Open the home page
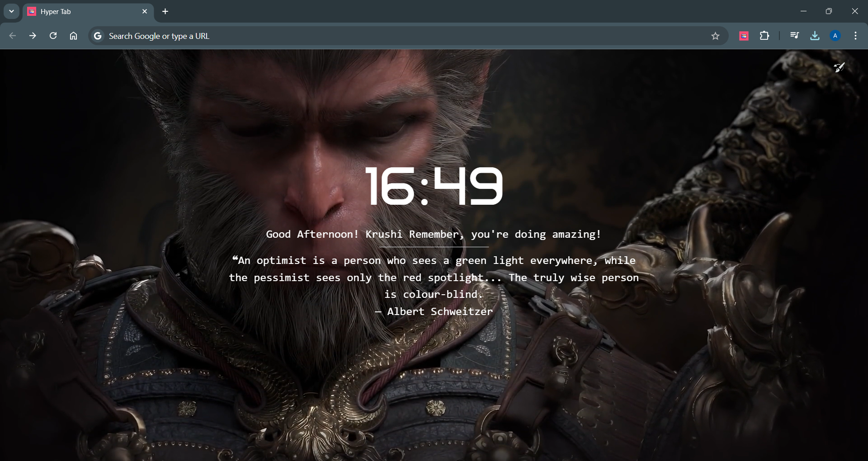This screenshot has width=868, height=461. click(x=74, y=36)
